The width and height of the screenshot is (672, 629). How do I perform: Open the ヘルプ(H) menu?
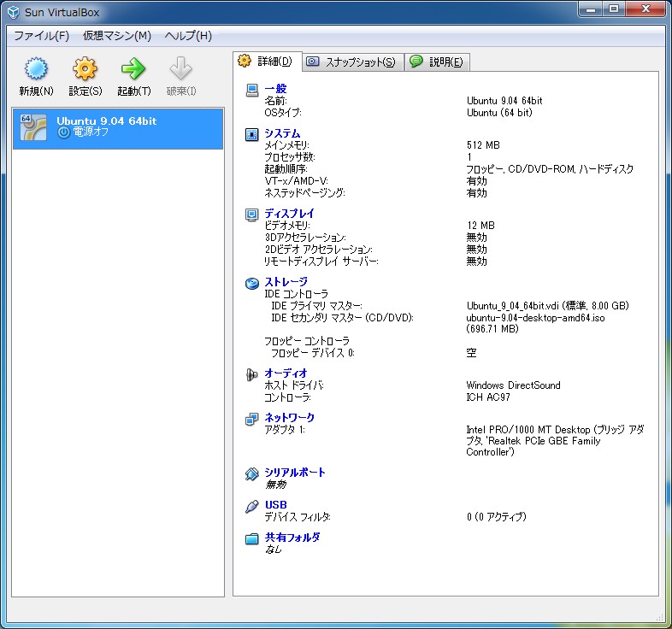(x=188, y=36)
